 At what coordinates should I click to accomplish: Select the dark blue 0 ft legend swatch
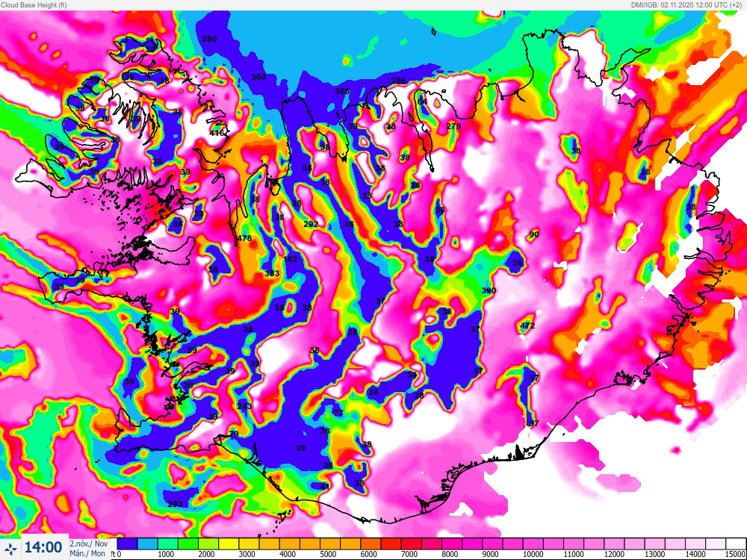tap(127, 544)
